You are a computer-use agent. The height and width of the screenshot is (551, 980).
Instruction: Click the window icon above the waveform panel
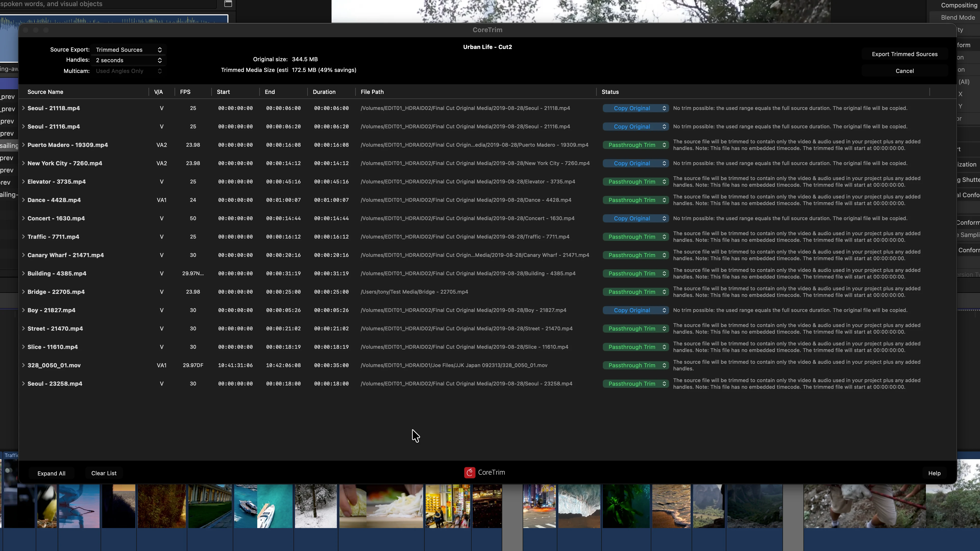tap(228, 4)
